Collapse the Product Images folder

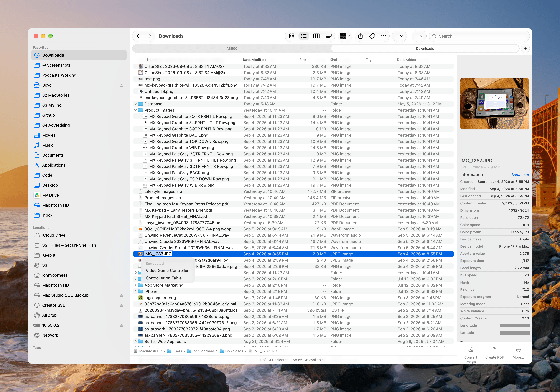(x=136, y=110)
